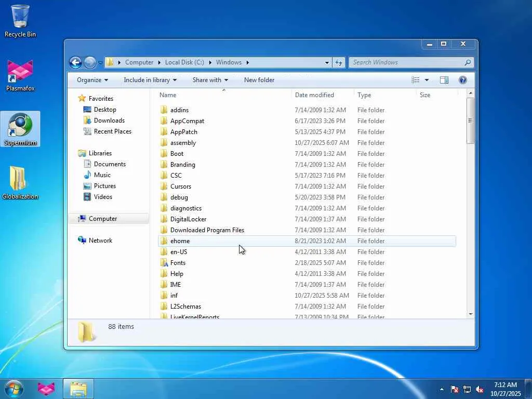Click the DigitalLocker folder name
Image resolution: width=532 pixels, height=399 pixels.
[188, 219]
